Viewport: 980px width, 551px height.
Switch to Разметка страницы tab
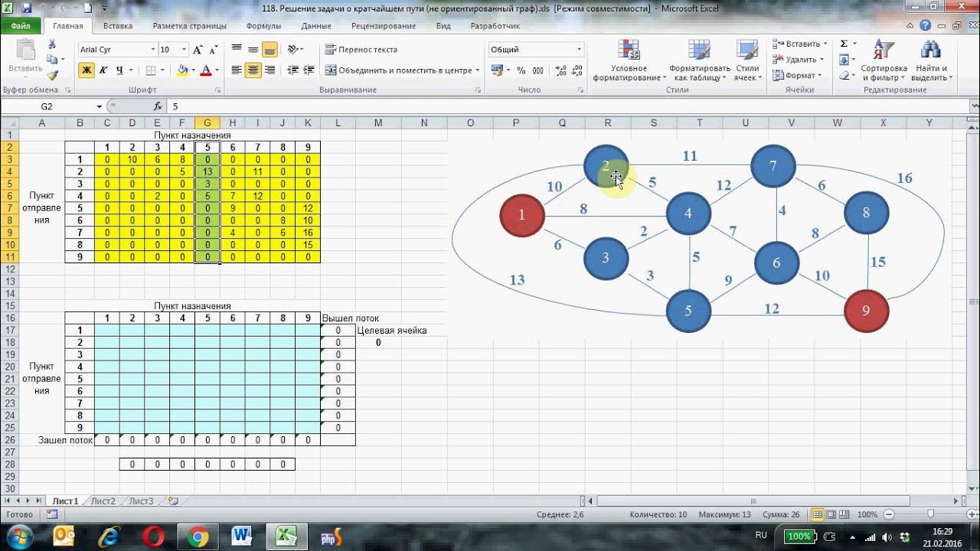click(x=189, y=26)
